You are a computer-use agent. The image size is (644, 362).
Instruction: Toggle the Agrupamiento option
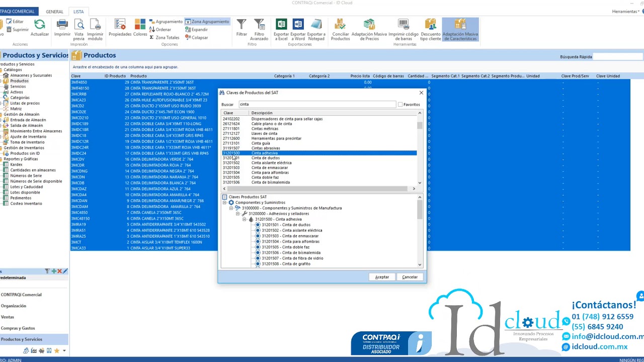[166, 22]
